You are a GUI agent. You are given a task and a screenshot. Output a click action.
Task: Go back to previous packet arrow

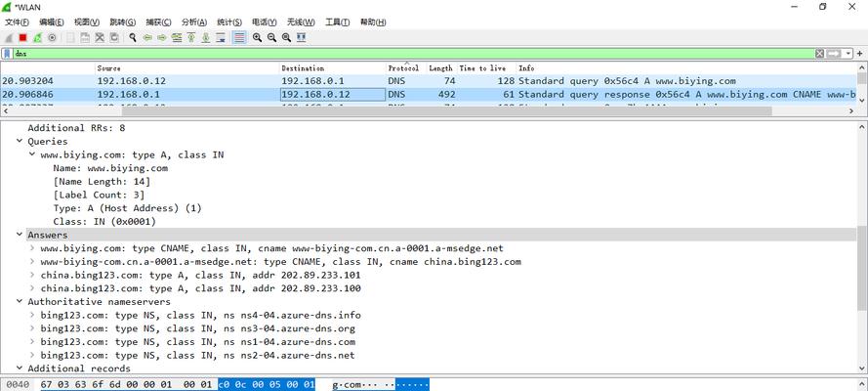coord(147,38)
